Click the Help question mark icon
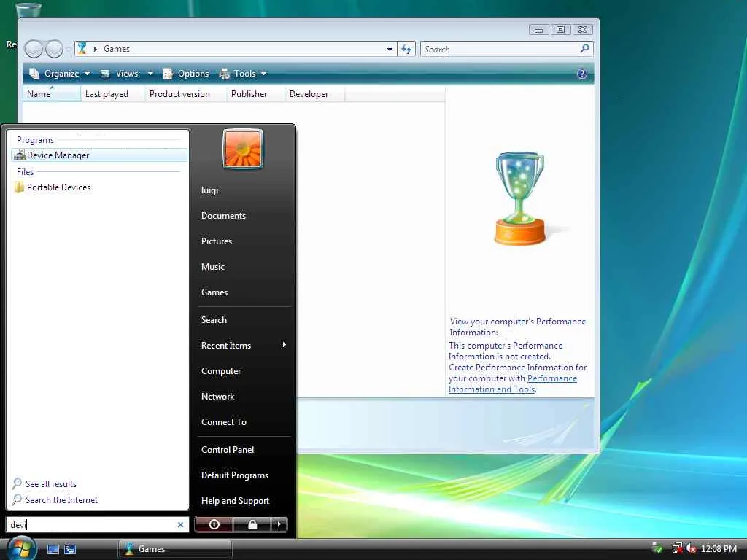747x560 pixels. [x=581, y=74]
